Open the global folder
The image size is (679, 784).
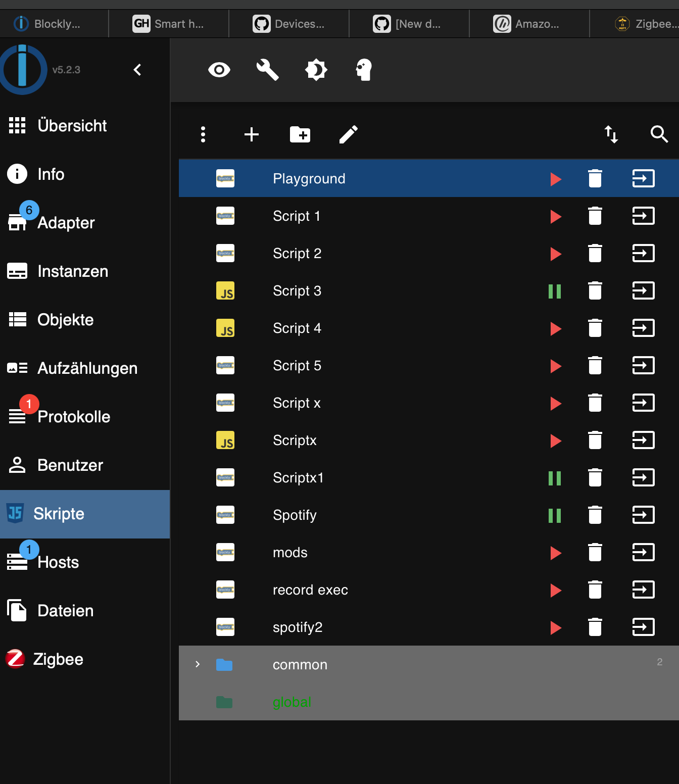(x=292, y=702)
